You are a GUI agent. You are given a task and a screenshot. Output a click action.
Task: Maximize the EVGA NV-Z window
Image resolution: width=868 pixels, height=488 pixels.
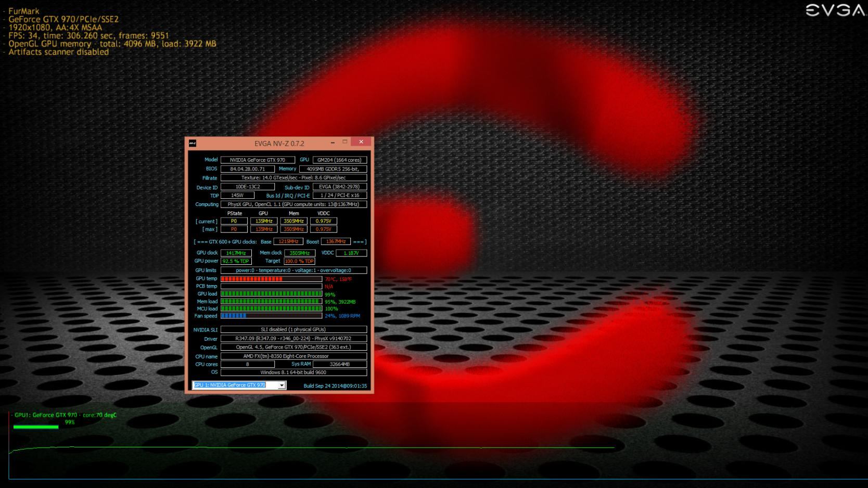pyautogui.click(x=344, y=142)
